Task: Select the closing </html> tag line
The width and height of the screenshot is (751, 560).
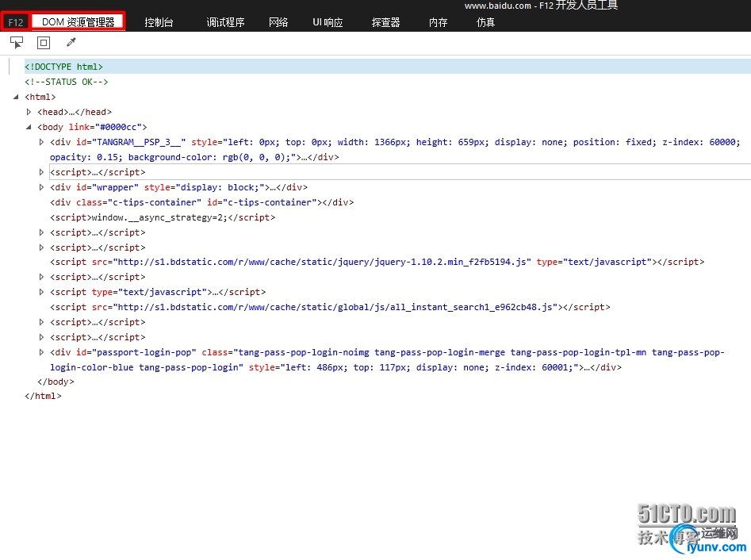Action: coord(43,396)
